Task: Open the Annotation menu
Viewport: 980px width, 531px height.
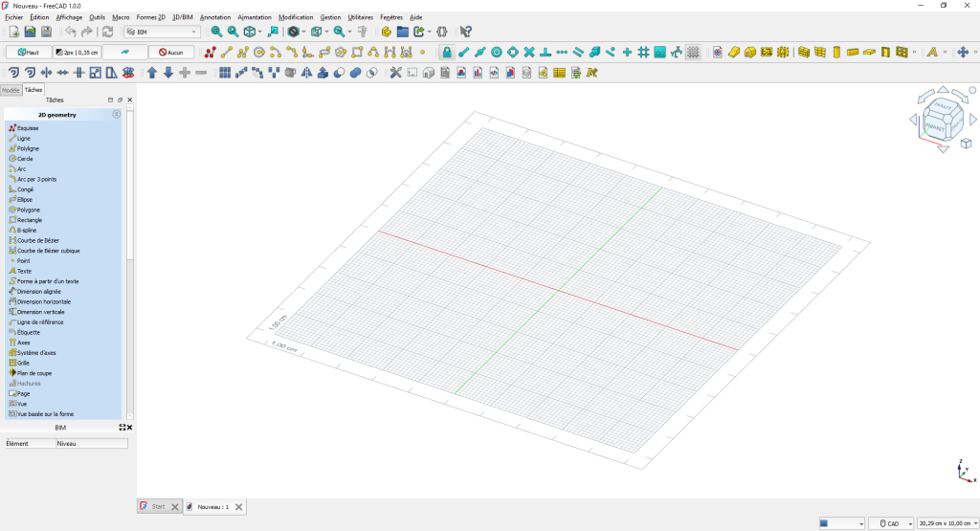Action: tap(215, 17)
